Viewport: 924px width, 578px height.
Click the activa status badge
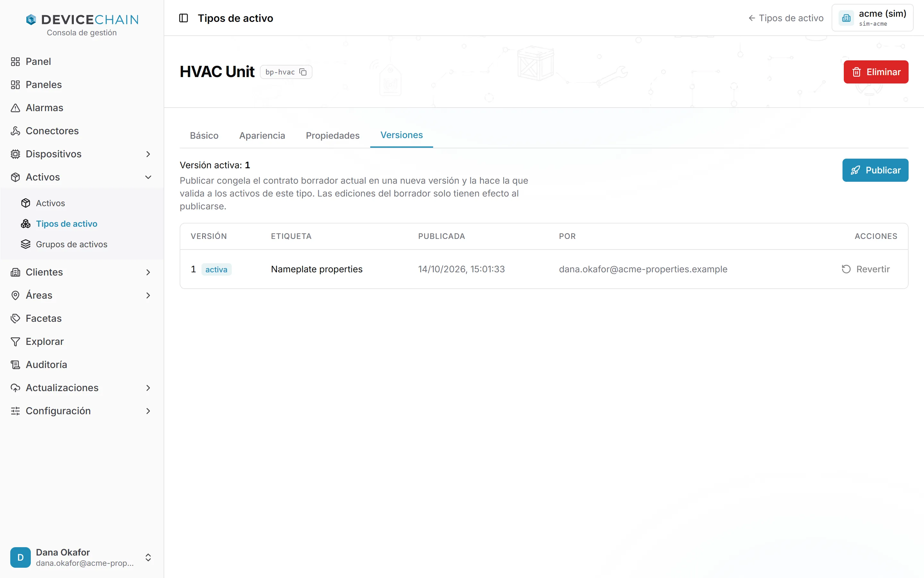click(x=216, y=269)
